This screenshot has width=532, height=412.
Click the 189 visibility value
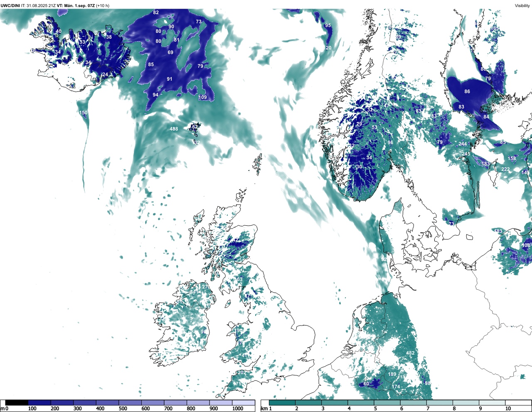tap(392, 374)
